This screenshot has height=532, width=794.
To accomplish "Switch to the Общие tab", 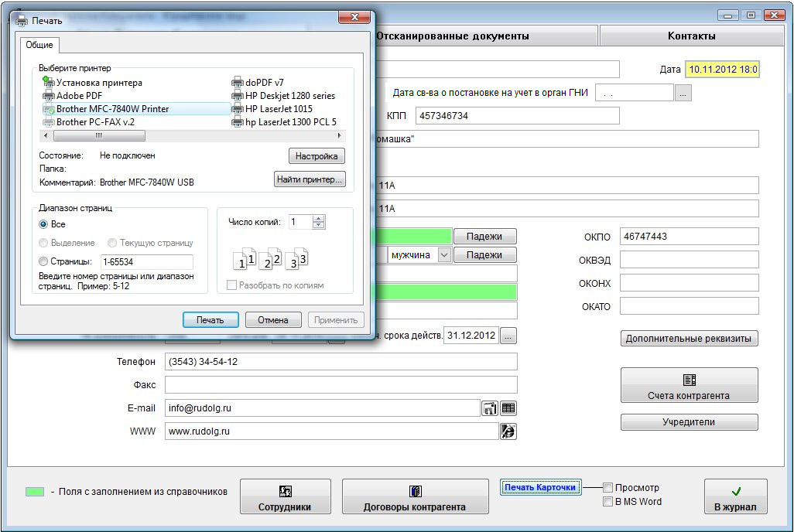I will 39,45.
